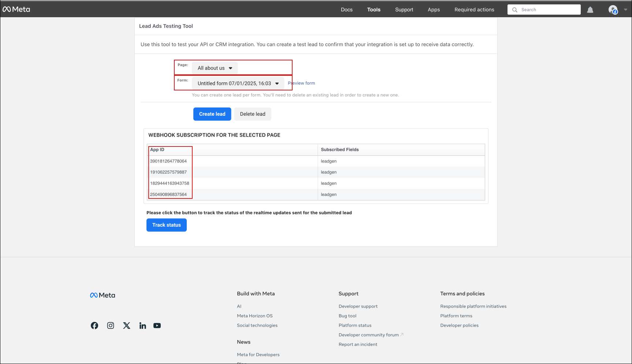Click the Create lead button
632x364 pixels.
click(x=212, y=114)
